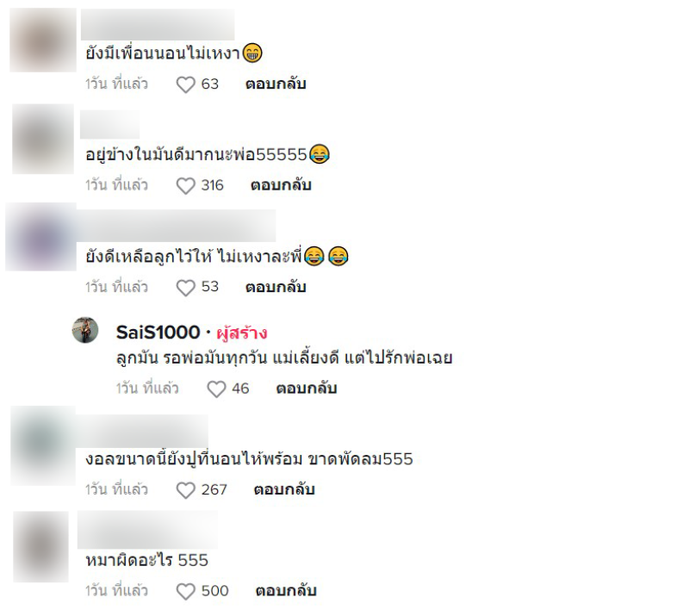Open blurred avatar of first commenter
This screenshot has width=689, height=616.
tap(43, 40)
